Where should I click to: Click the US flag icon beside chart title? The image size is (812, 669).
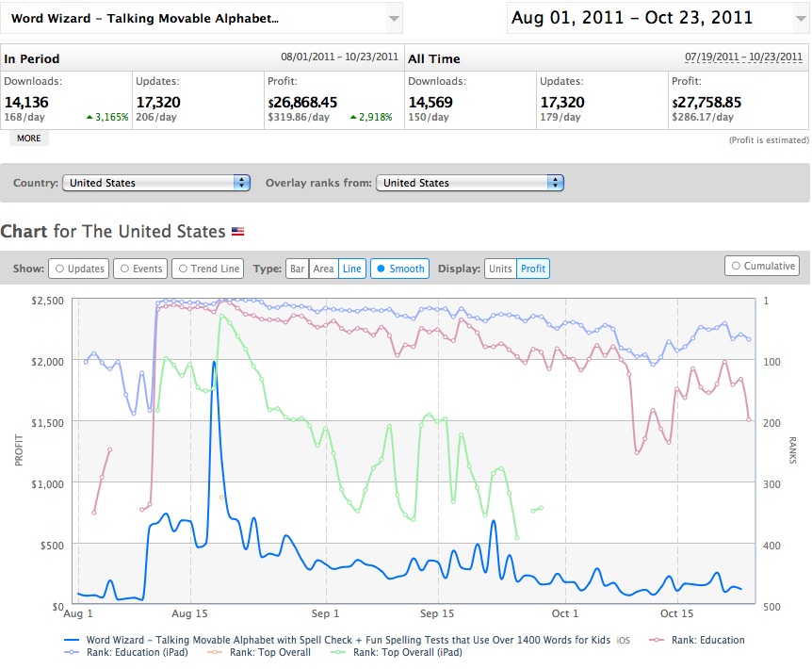tap(237, 232)
